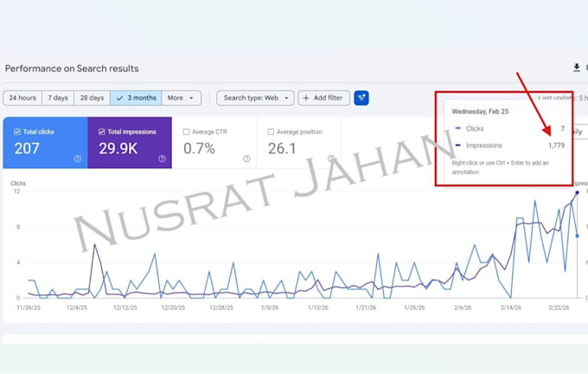The width and height of the screenshot is (588, 374).
Task: Open the More date range dropdown
Action: [181, 98]
